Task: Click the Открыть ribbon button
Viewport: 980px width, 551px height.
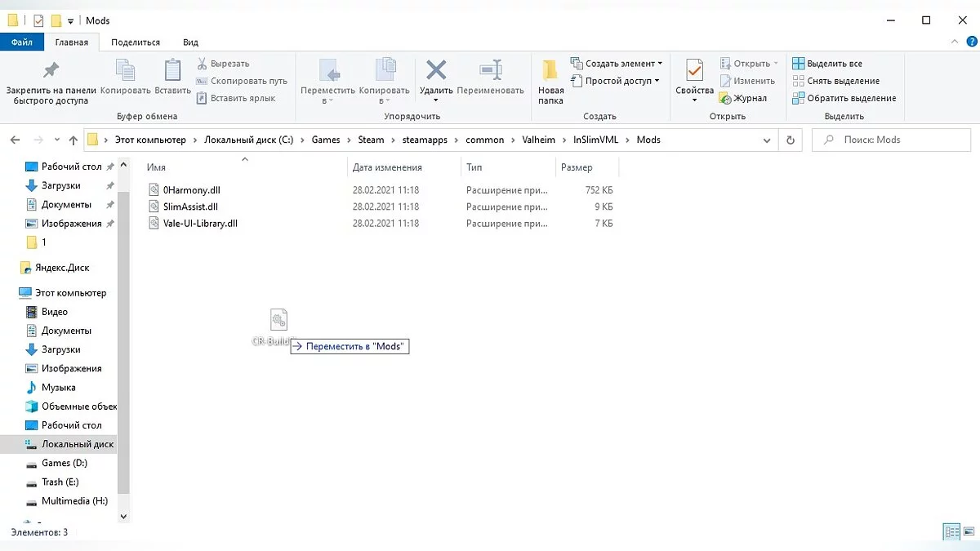Action: tap(749, 64)
